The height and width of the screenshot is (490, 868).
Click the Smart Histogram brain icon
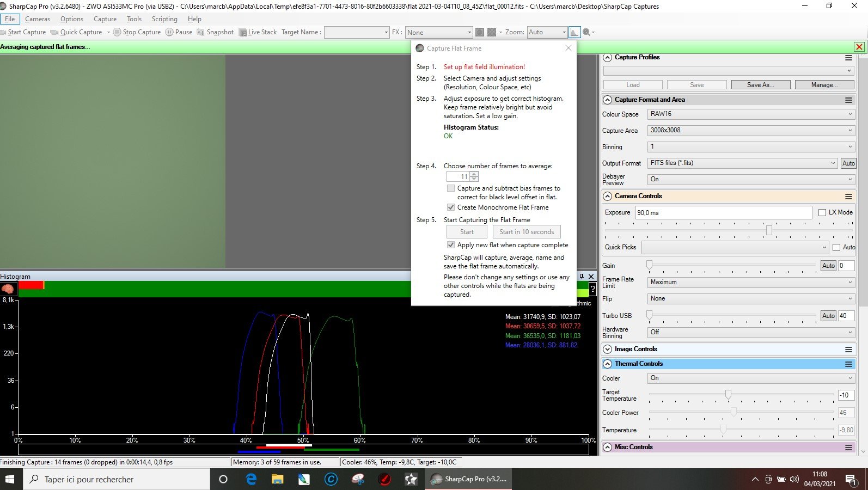pyautogui.click(x=8, y=289)
